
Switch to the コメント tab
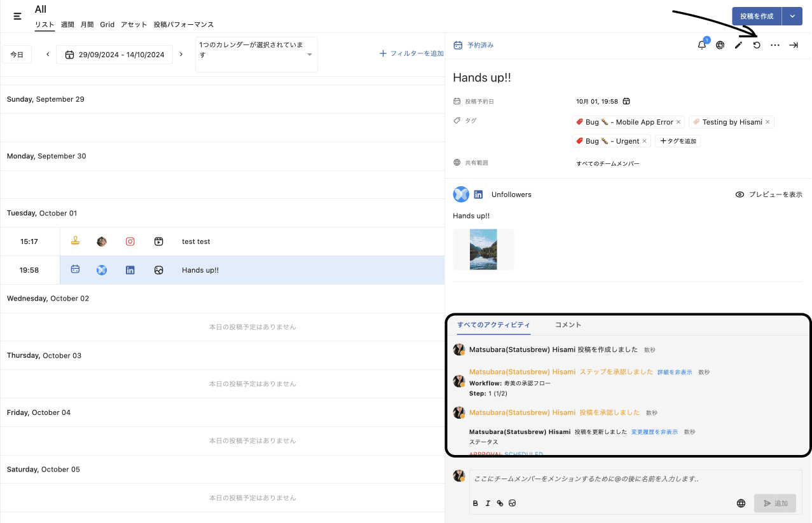568,325
